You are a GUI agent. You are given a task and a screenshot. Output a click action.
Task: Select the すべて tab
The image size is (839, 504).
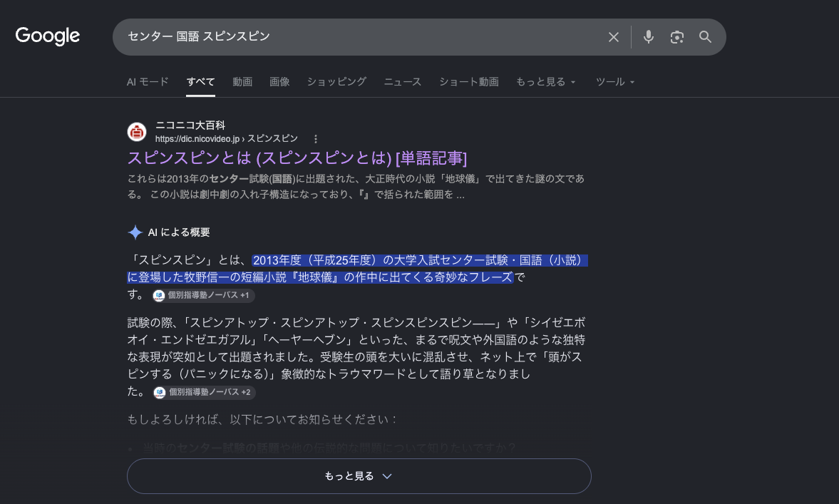[x=200, y=82]
